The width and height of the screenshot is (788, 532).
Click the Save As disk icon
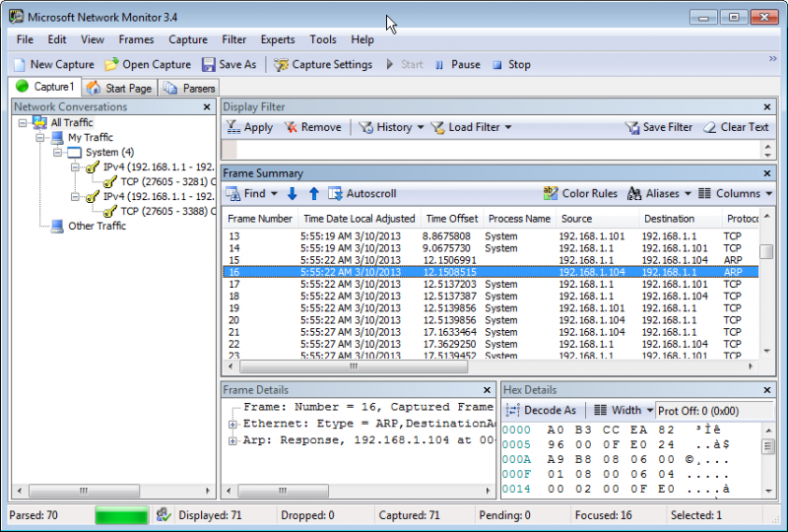208,65
